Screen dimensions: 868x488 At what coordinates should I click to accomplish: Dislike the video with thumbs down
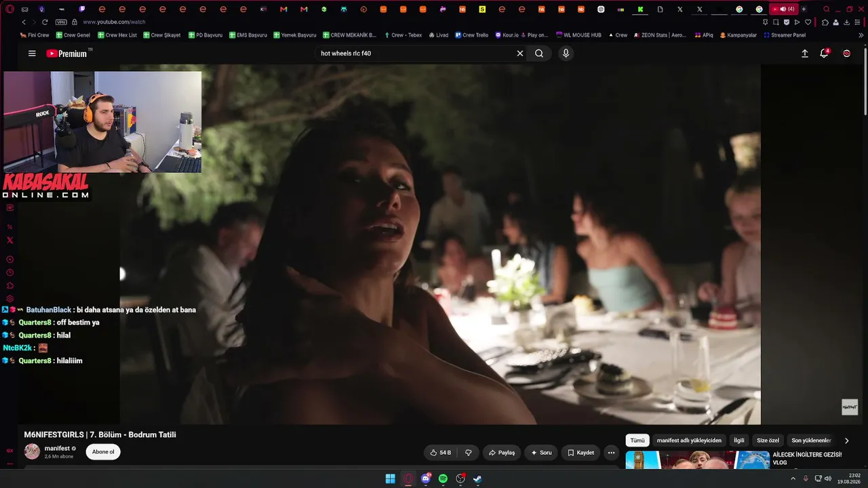tap(468, 453)
